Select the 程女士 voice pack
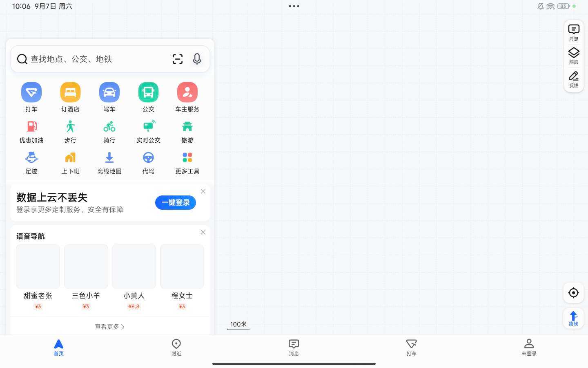The width and height of the screenshot is (588, 368). pos(182,277)
